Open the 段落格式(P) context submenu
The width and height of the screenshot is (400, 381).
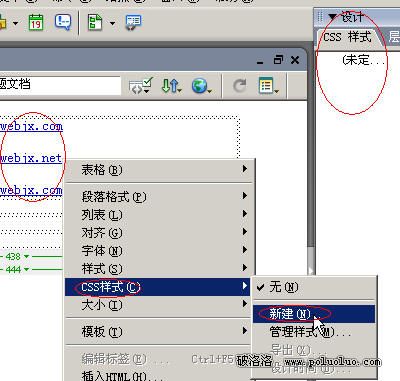(x=159, y=196)
